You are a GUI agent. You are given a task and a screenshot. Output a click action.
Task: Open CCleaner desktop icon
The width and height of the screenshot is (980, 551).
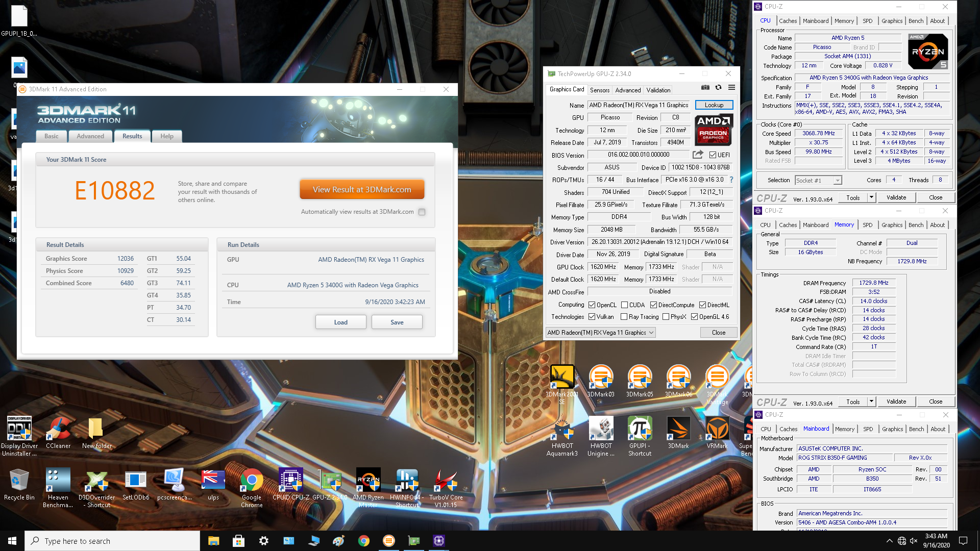[x=58, y=433]
